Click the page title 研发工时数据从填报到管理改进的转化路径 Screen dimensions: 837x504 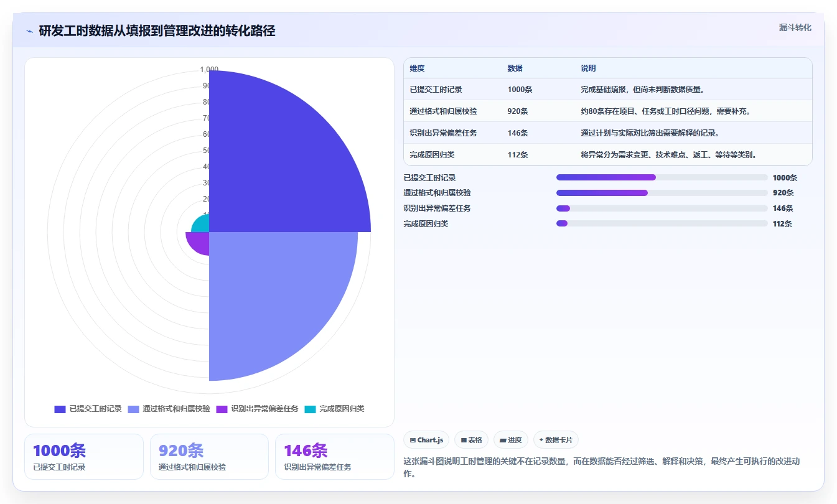(157, 30)
